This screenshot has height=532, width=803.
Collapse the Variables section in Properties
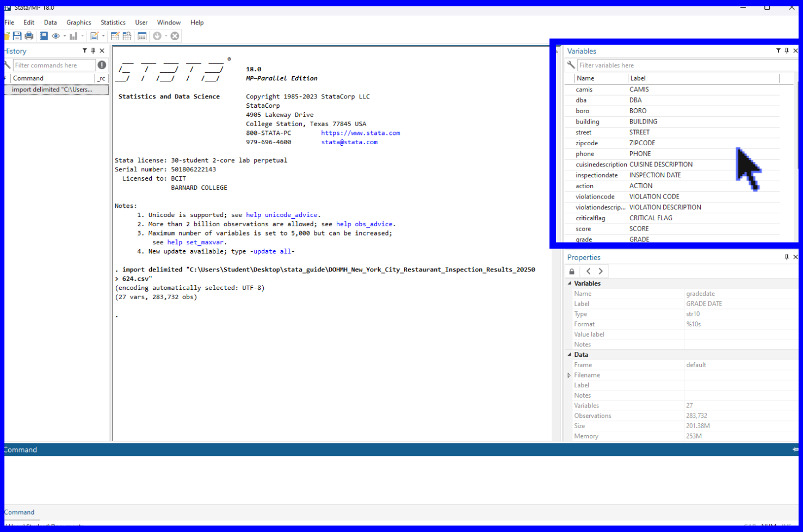tap(570, 283)
